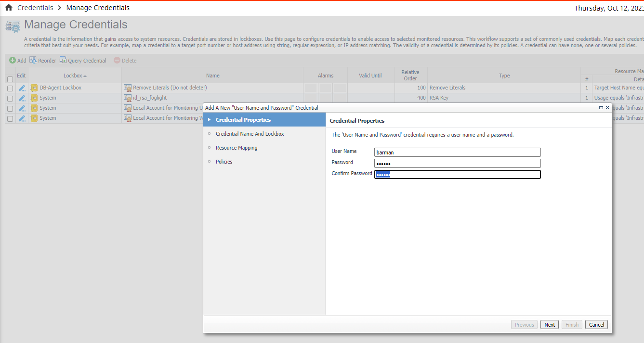Image resolution: width=644 pixels, height=343 pixels.
Task: Click the Valid Until column header
Action: coord(370,76)
